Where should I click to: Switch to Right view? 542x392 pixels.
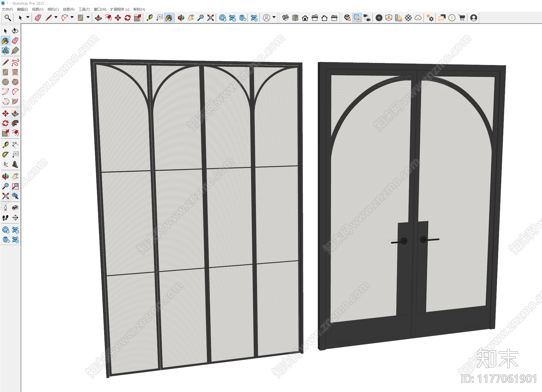point(315,18)
